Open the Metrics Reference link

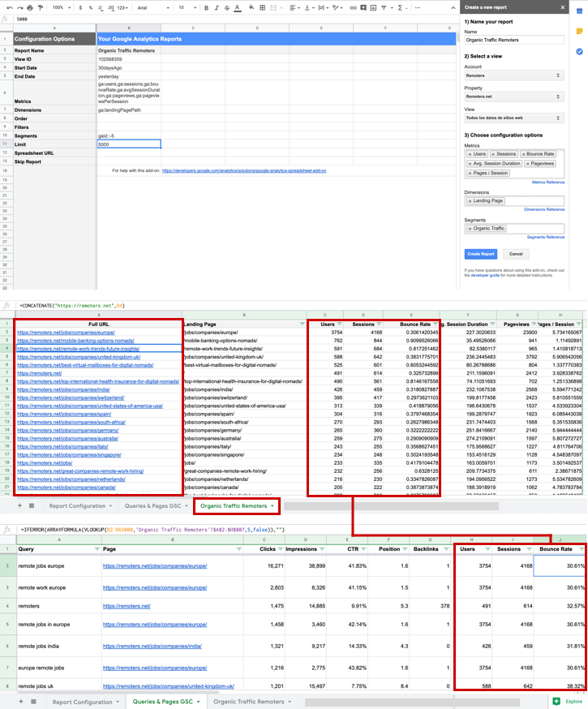click(547, 183)
